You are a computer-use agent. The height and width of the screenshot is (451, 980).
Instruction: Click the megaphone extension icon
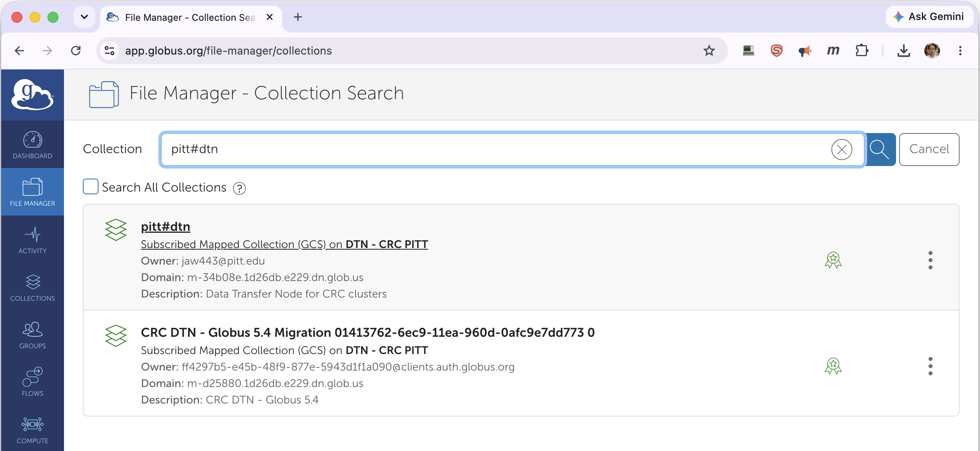[x=805, y=51]
